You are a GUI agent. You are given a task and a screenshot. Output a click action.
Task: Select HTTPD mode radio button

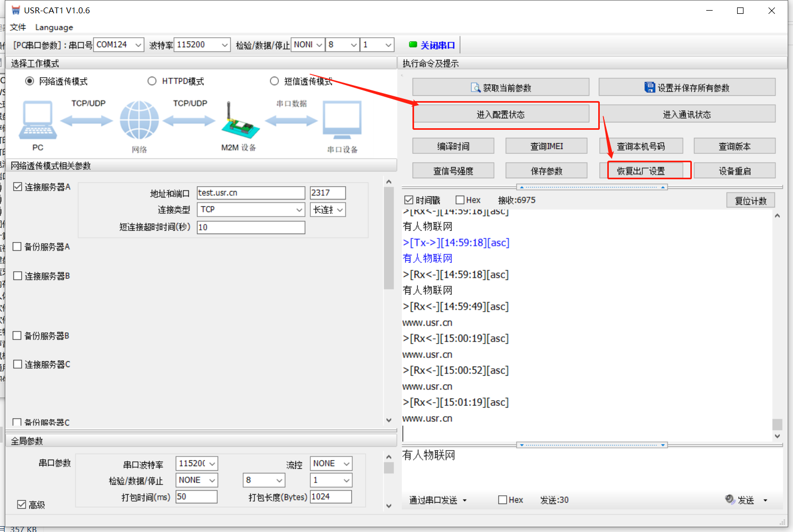(152, 81)
